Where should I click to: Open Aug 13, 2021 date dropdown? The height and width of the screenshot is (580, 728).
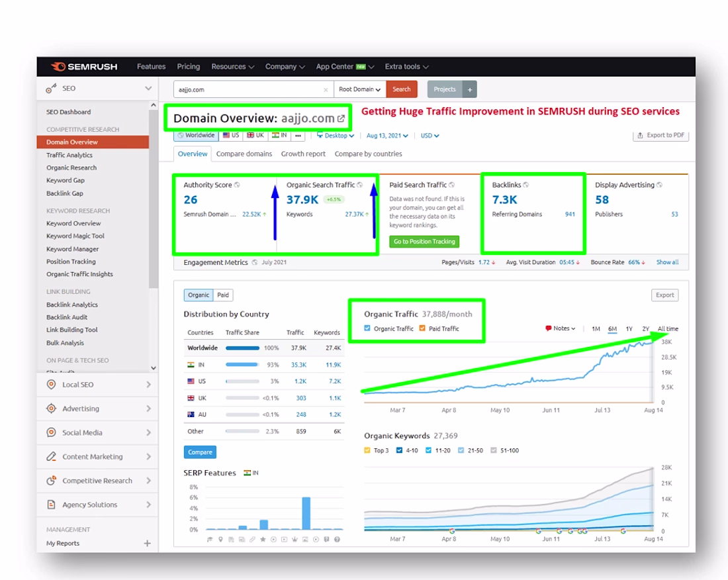pos(388,136)
